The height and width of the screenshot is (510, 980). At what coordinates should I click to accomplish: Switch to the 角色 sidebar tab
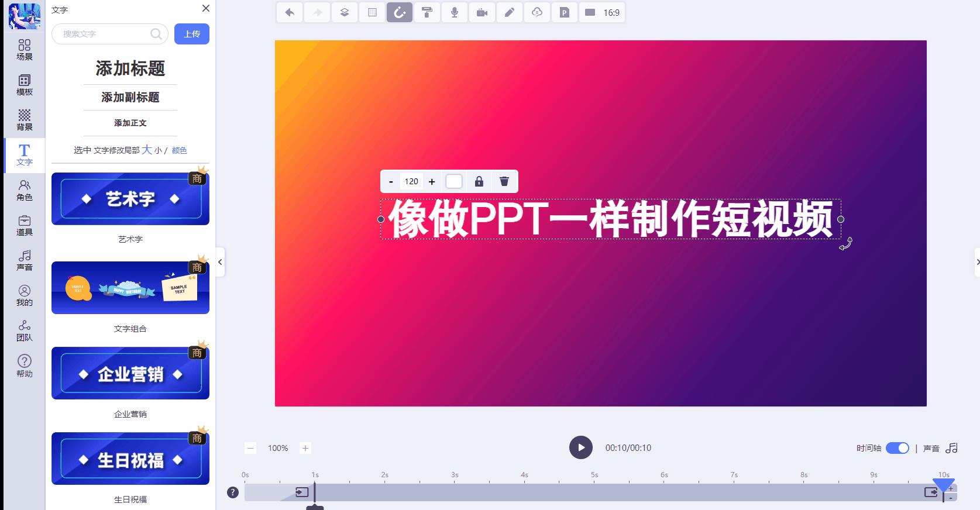25,191
